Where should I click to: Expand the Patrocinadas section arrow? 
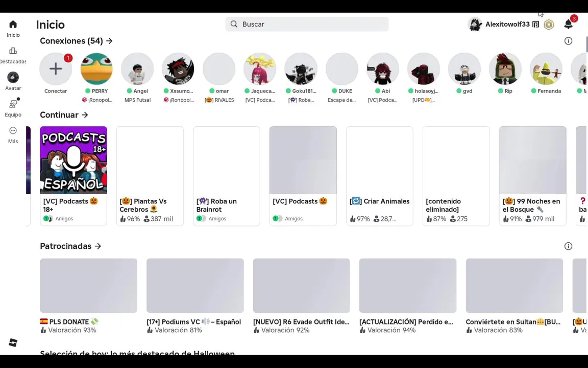click(98, 246)
